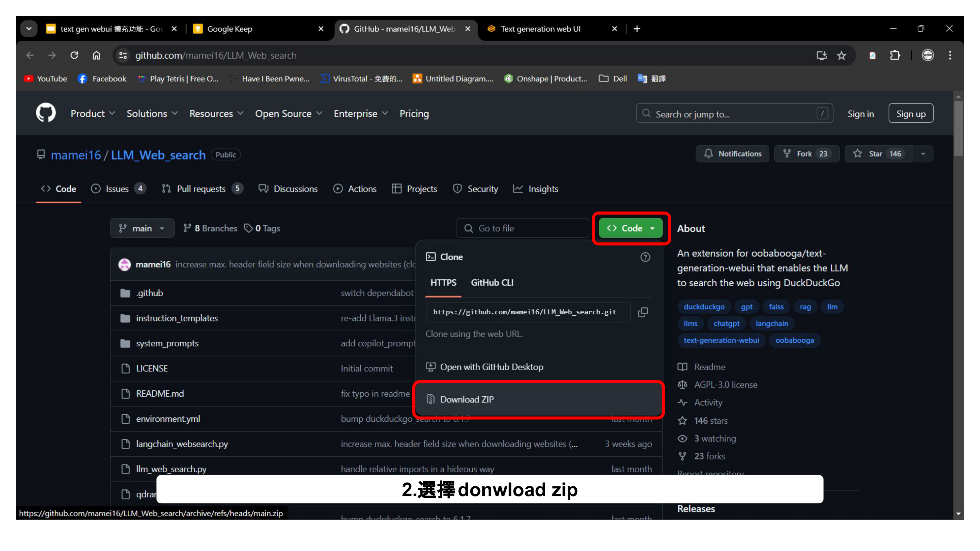Open the Pricing link
Image resolution: width=980 pixels, height=551 pixels.
[414, 113]
